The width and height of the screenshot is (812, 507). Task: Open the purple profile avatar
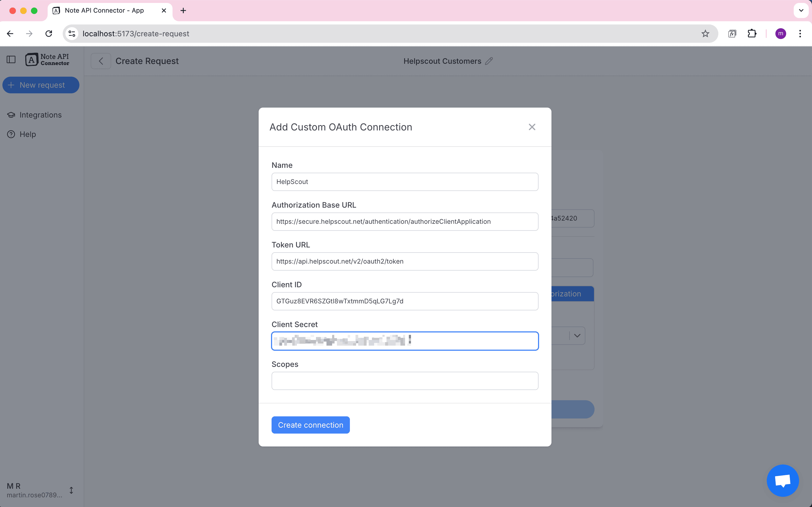pos(781,34)
